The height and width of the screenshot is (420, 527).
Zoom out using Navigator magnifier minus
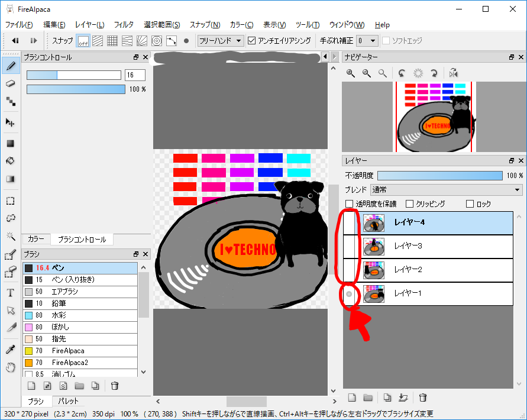(367, 73)
